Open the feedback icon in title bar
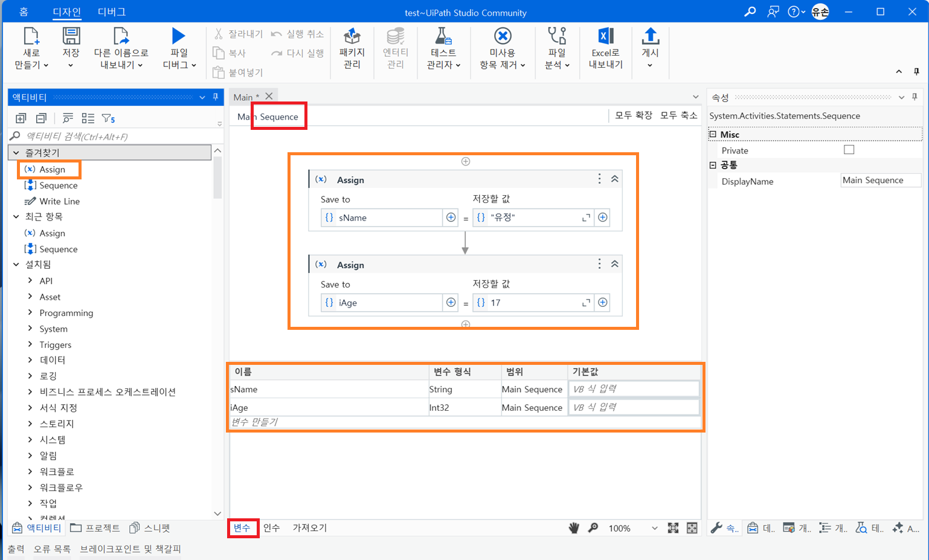929x560 pixels. click(x=773, y=11)
